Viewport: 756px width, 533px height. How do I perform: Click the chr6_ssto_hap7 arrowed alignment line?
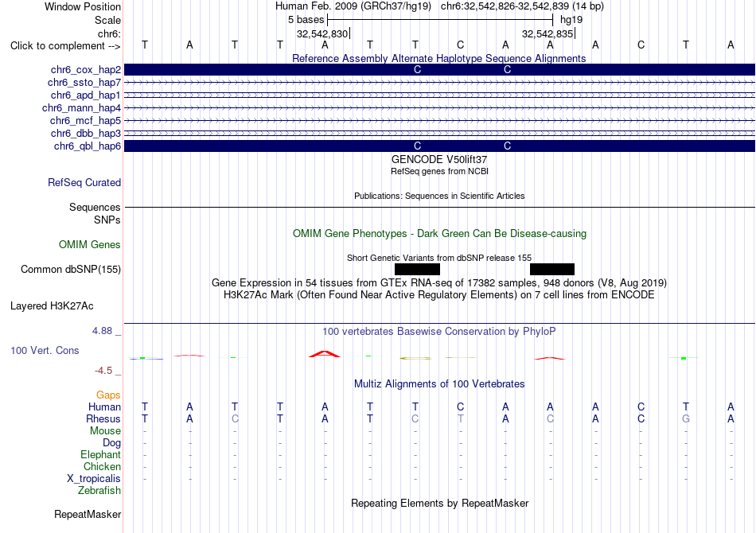click(x=440, y=83)
